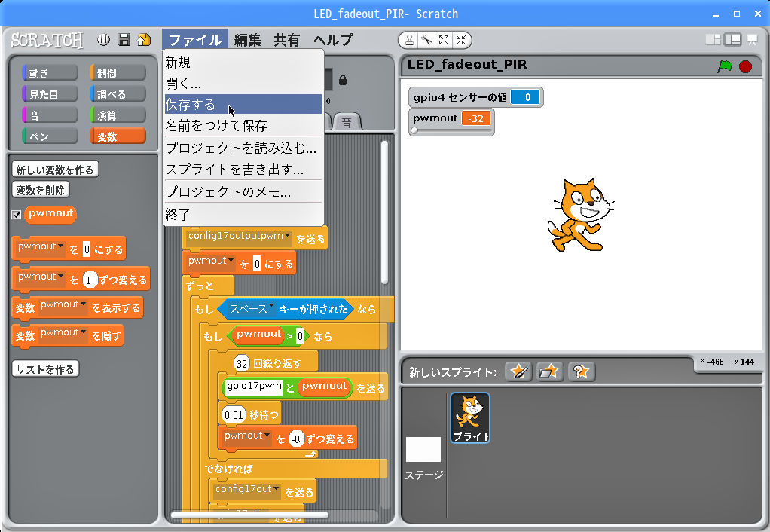Click the scripts area horizontal scrollbar
Image resolution: width=770 pixels, height=532 pixels.
(249, 515)
